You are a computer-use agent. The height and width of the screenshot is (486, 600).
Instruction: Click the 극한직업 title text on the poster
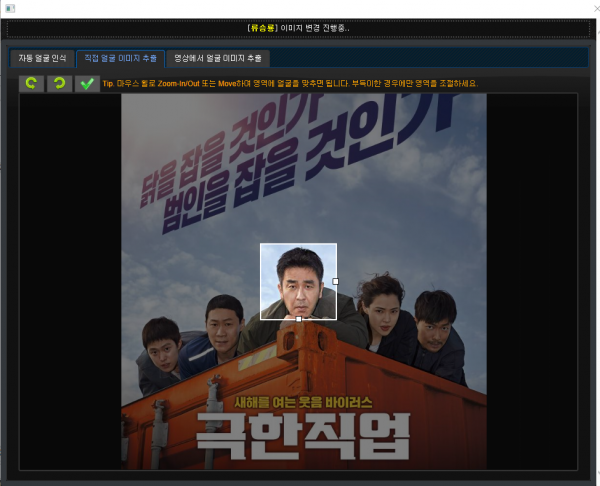303,435
